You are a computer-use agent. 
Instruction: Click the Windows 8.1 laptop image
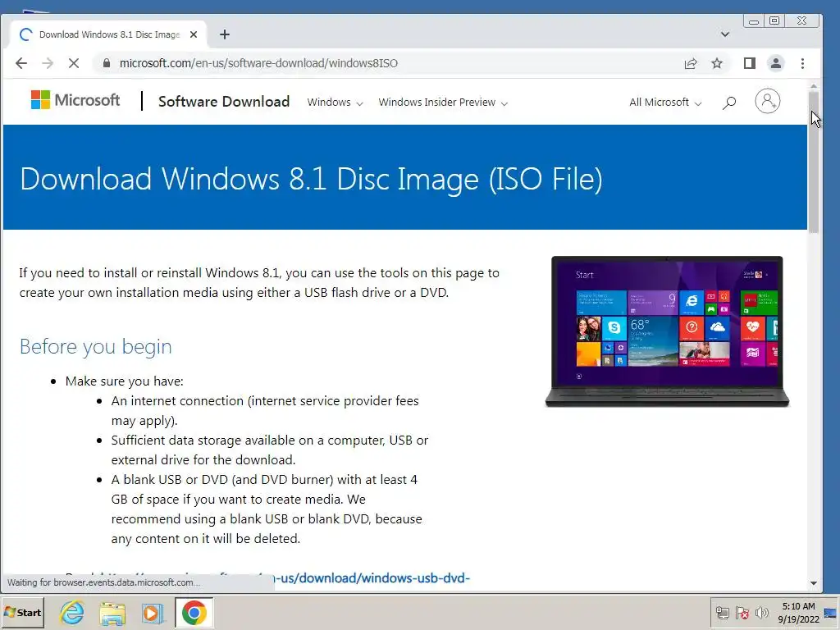pos(667,331)
